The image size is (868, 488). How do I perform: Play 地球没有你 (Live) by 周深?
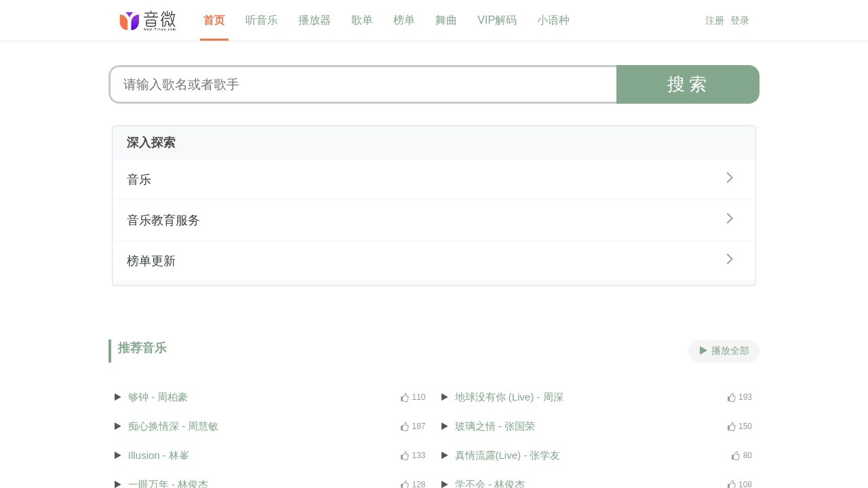click(x=445, y=397)
